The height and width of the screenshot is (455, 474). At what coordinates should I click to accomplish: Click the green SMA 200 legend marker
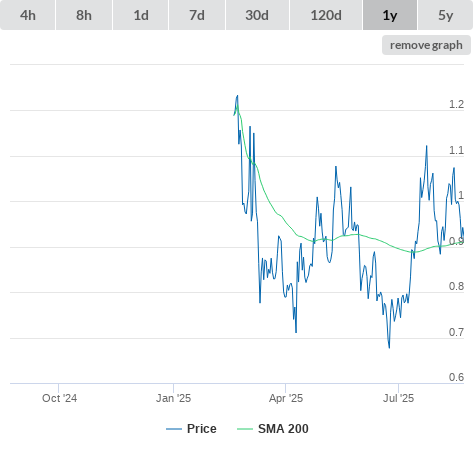click(x=245, y=429)
